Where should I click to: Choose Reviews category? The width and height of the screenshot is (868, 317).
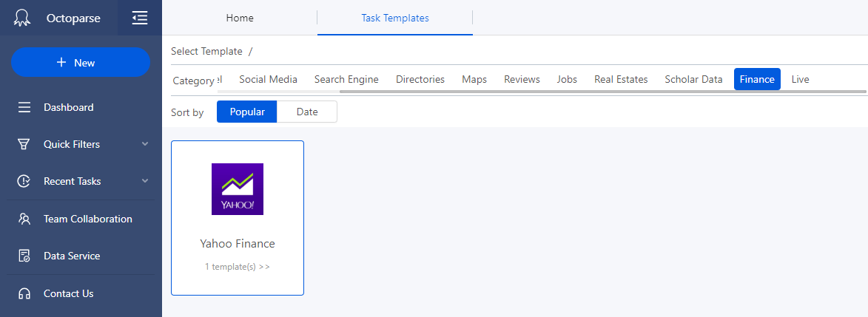click(x=522, y=79)
